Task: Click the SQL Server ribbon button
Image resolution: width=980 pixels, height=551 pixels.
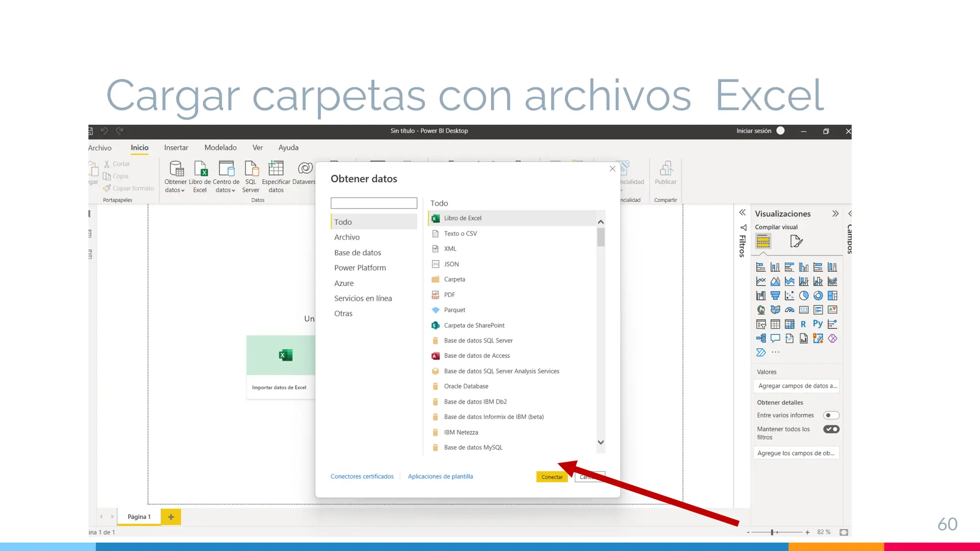Action: 251,176
